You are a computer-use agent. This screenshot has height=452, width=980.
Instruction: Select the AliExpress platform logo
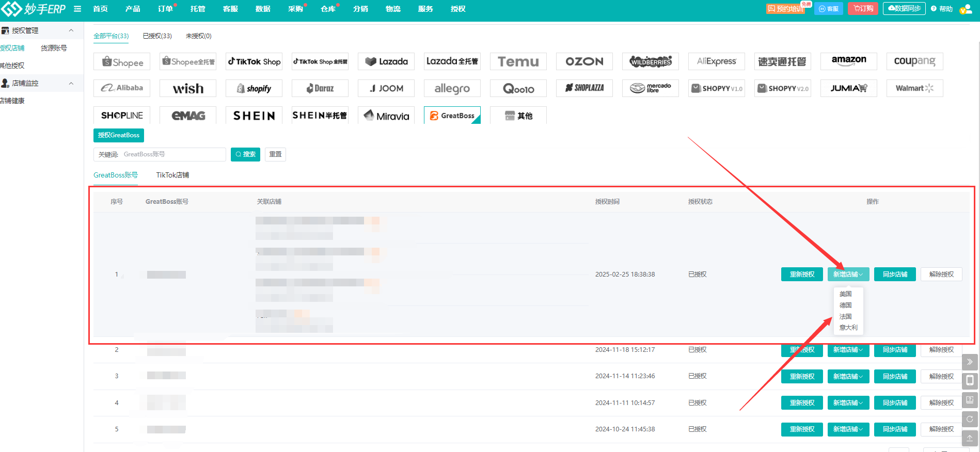pyautogui.click(x=717, y=61)
